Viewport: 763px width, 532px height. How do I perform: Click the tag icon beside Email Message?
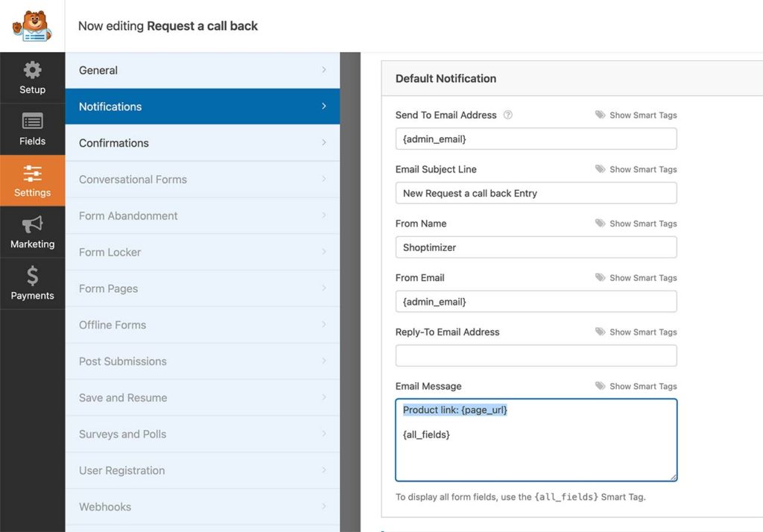pyautogui.click(x=598, y=386)
